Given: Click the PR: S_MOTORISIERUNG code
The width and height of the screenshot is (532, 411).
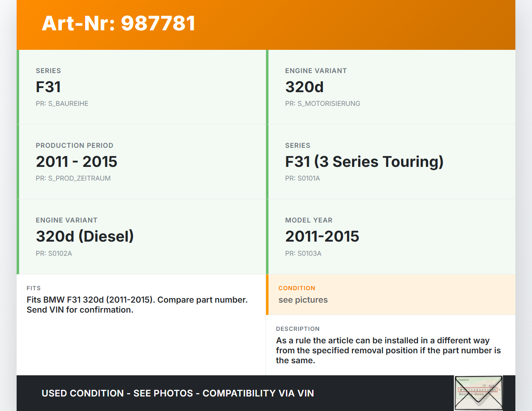Looking at the screenshot, I should (x=323, y=104).
